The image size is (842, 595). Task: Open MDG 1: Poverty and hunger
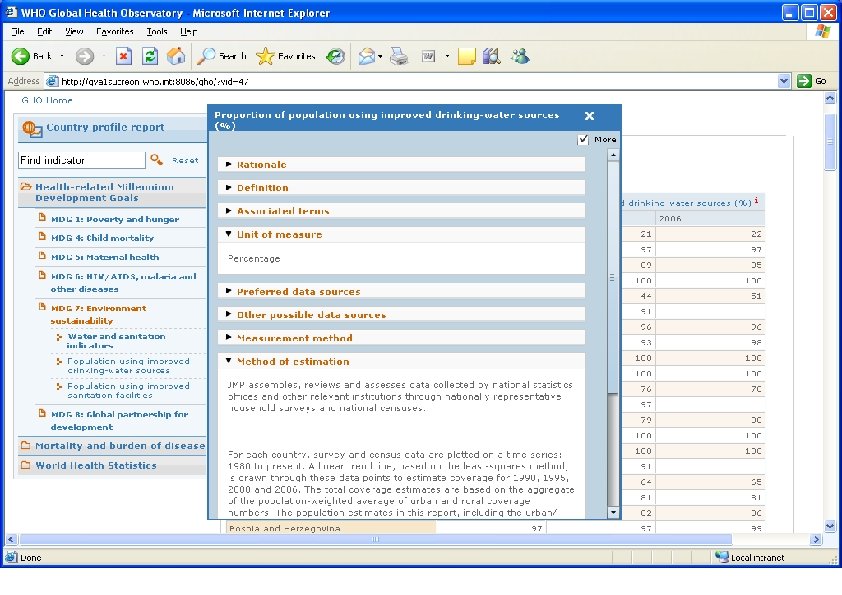[115, 219]
